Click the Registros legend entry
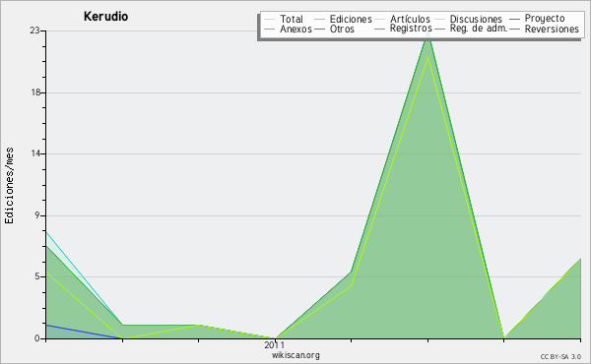The image size is (591, 364). (x=411, y=29)
